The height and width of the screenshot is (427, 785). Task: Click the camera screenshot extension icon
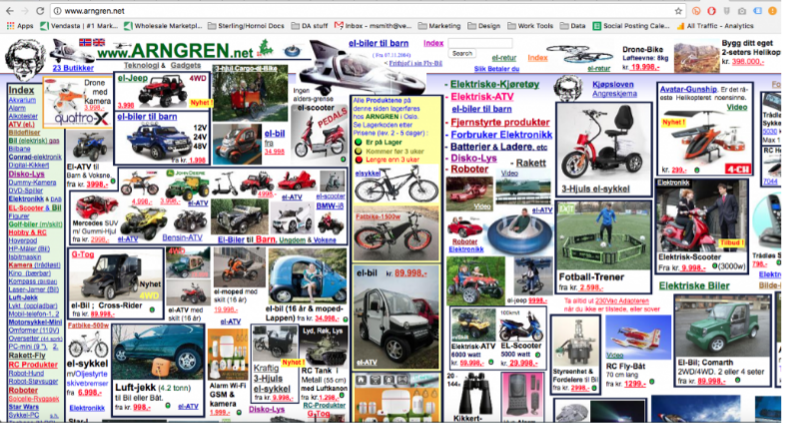click(x=742, y=11)
